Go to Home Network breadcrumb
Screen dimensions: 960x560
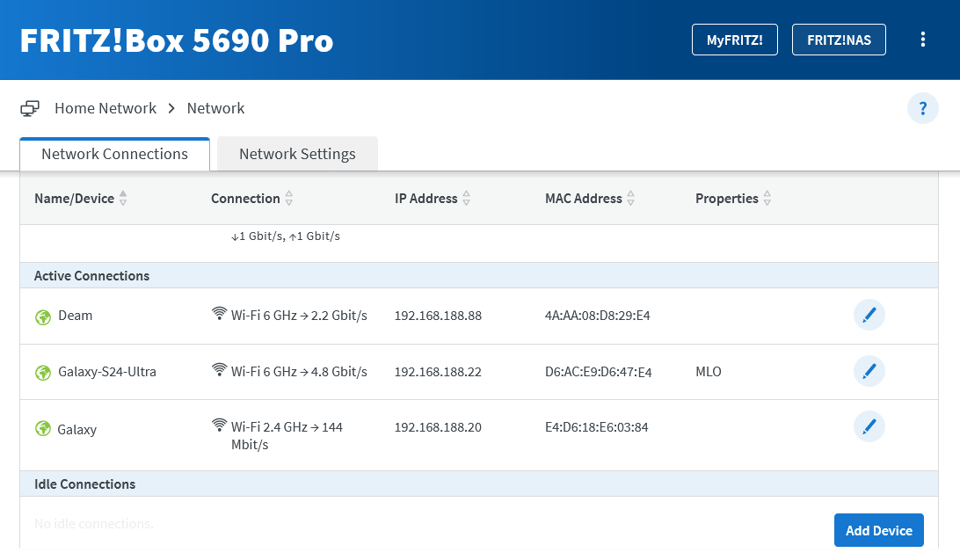(105, 109)
